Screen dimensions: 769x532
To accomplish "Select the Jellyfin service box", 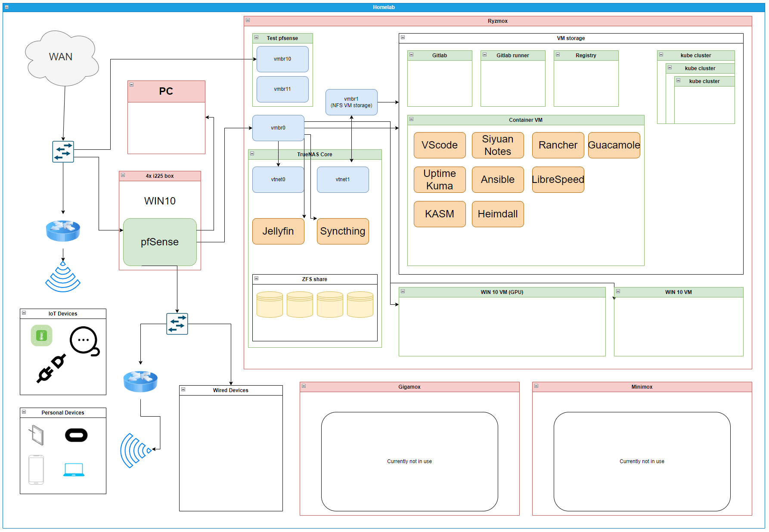I will click(278, 231).
